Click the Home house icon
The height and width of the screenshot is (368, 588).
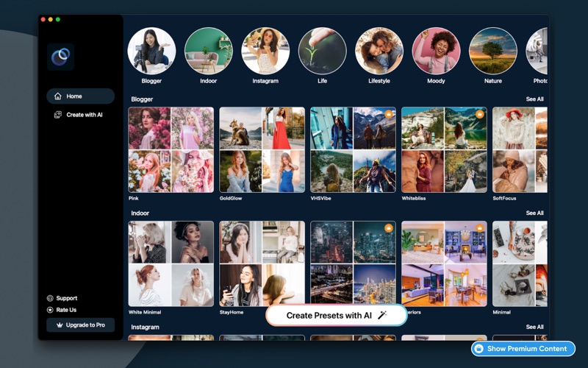tap(58, 96)
